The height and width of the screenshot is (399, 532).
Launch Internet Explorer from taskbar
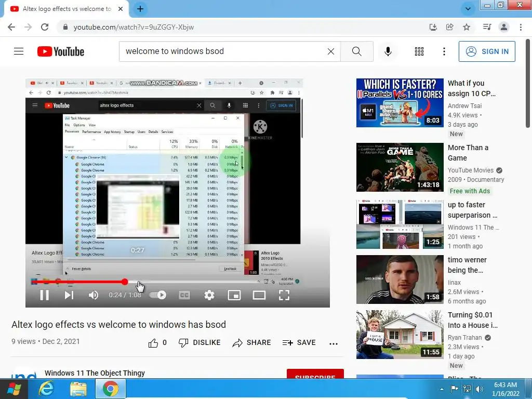(x=46, y=389)
